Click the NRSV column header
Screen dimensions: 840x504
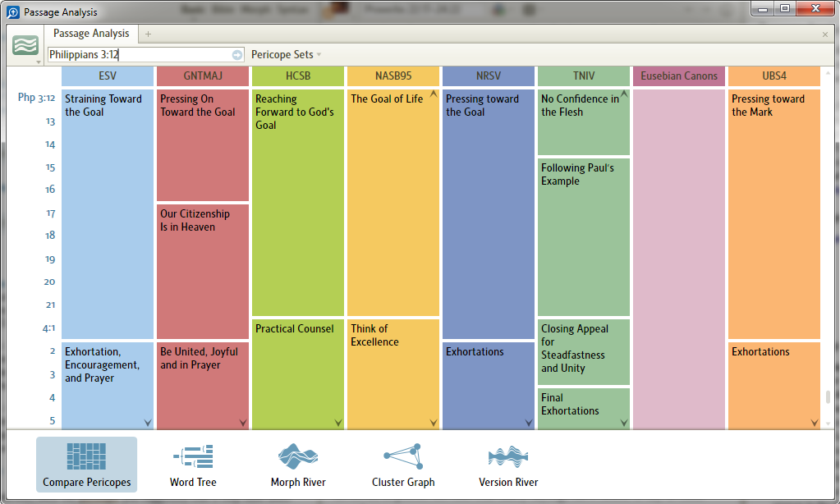pyautogui.click(x=489, y=76)
